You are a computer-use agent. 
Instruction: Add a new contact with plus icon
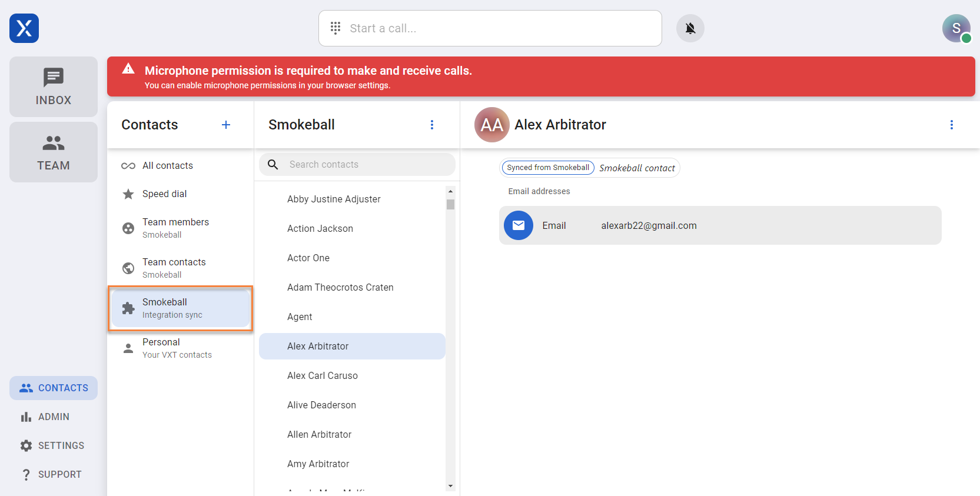pyautogui.click(x=226, y=125)
